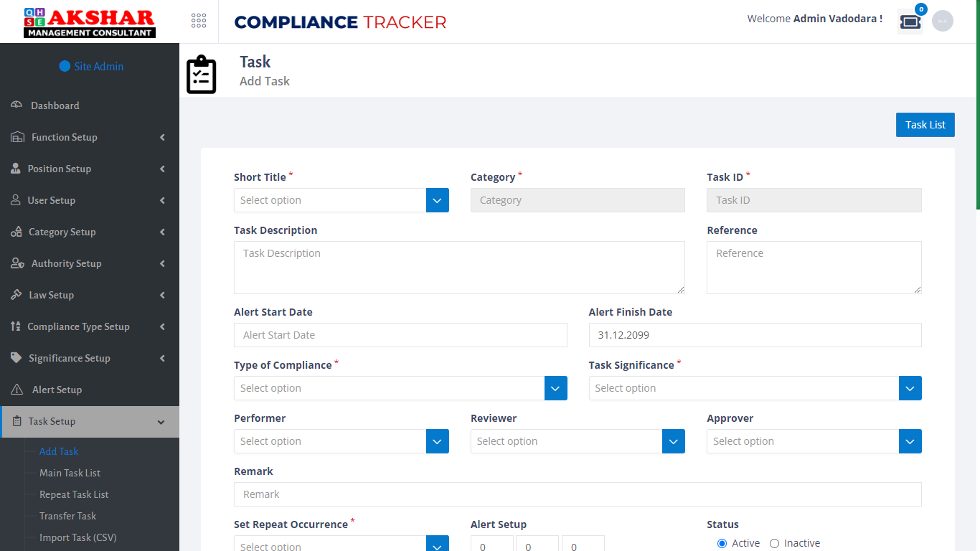This screenshot has width=980, height=551.
Task: Click the Task List button
Action: coord(925,124)
